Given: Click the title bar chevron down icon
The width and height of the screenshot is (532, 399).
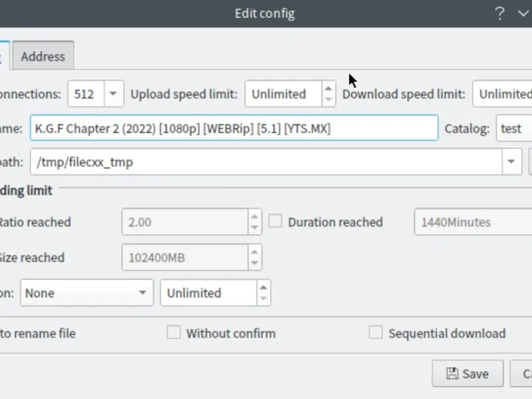Looking at the screenshot, I should 522,13.
